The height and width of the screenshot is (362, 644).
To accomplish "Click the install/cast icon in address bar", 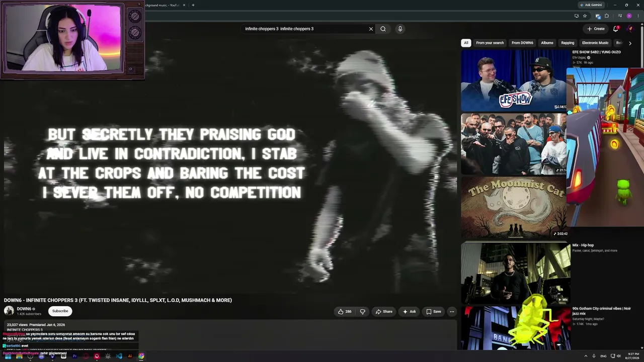I will (x=576, y=16).
